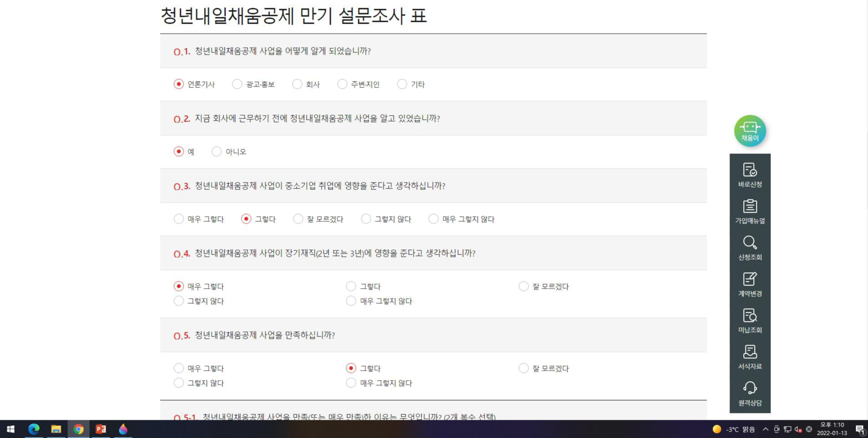Open the 계약변경 sidebar icon
Image resolution: width=868 pixels, height=438 pixels.
point(750,285)
